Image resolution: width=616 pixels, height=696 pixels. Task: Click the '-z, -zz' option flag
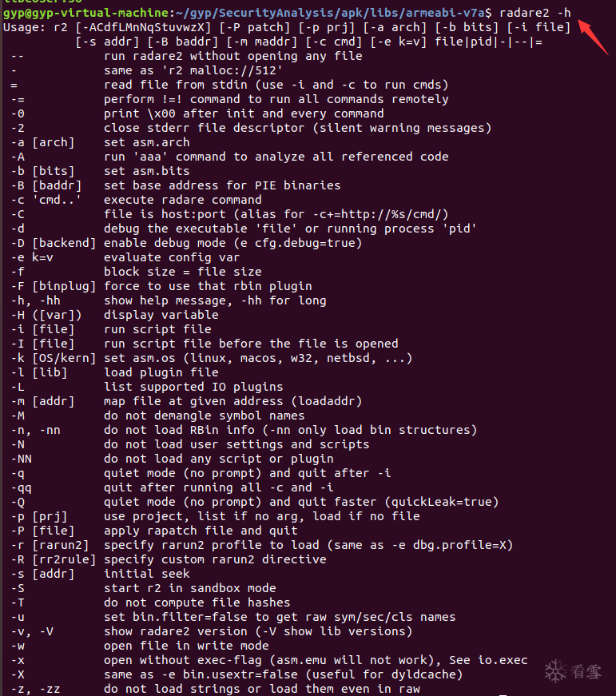click(36, 689)
